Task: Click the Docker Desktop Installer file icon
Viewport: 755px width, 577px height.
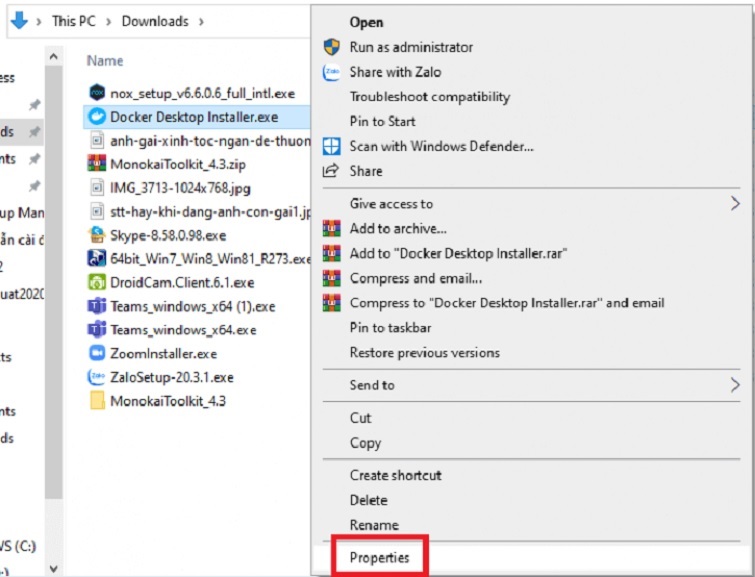Action: [97, 116]
